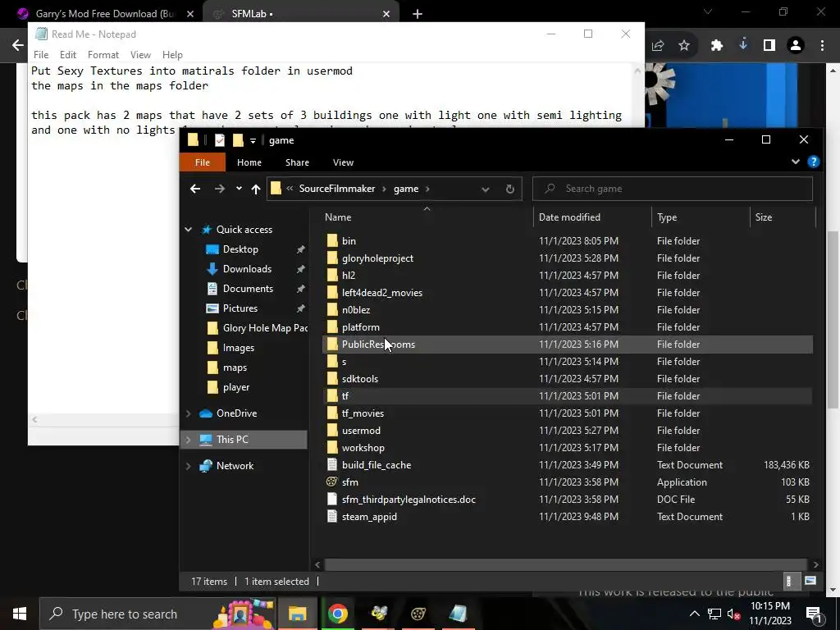
Task: Sort by Name column header
Action: click(337, 217)
